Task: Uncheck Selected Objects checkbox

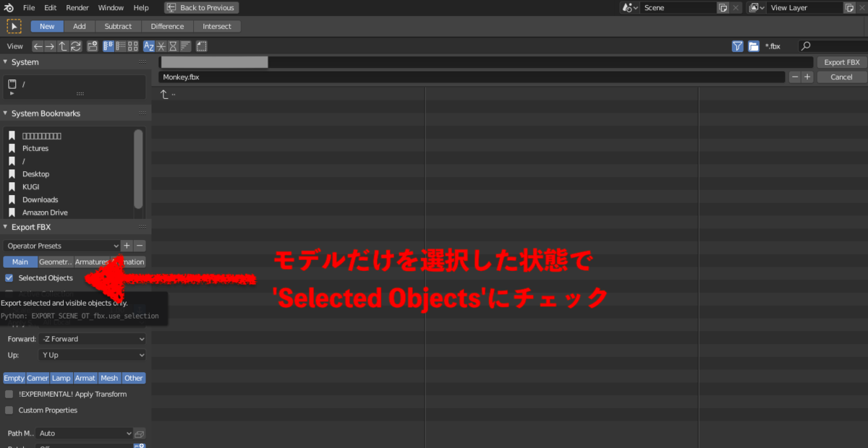Action: 9,277
